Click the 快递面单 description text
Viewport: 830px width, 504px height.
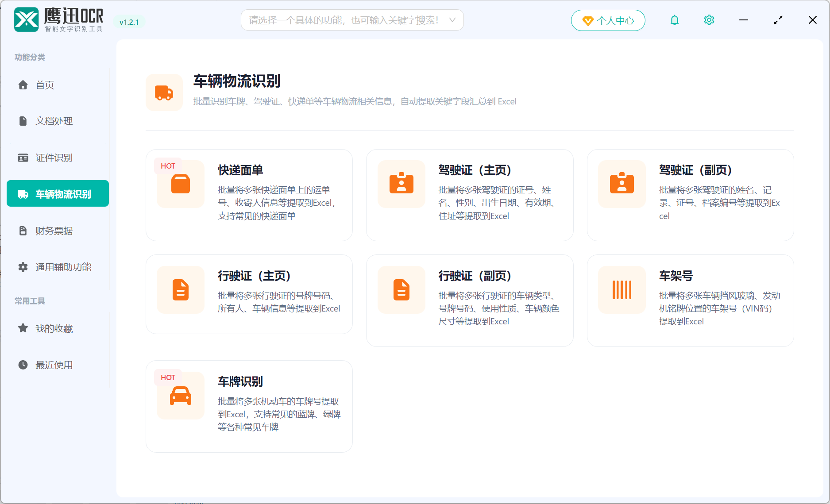tap(278, 203)
